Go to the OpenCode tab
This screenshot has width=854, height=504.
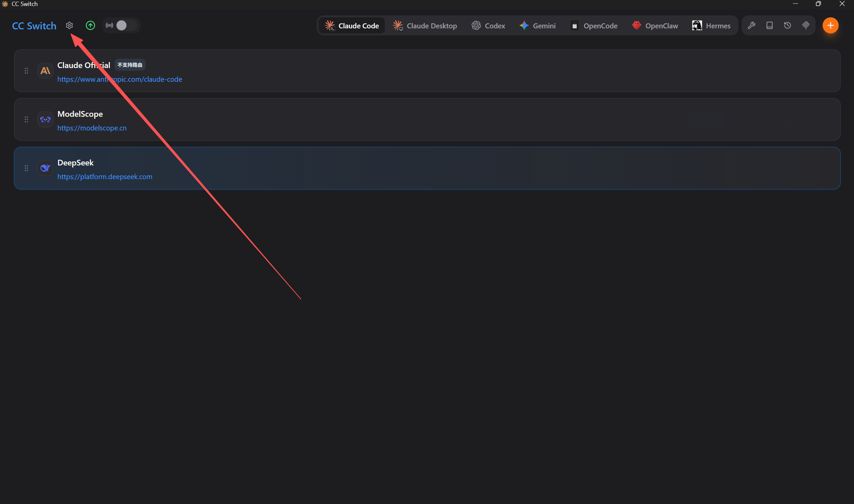(594, 25)
